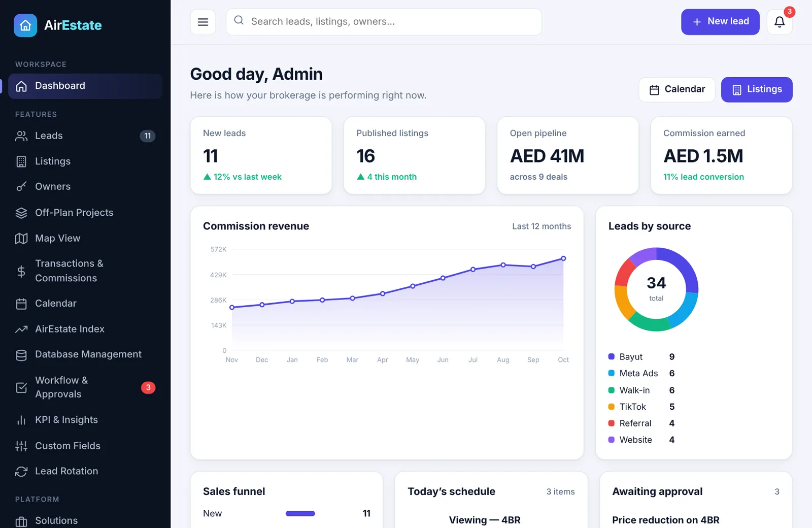812x528 pixels.
Task: Click the Map View map icon
Action: pyautogui.click(x=21, y=239)
